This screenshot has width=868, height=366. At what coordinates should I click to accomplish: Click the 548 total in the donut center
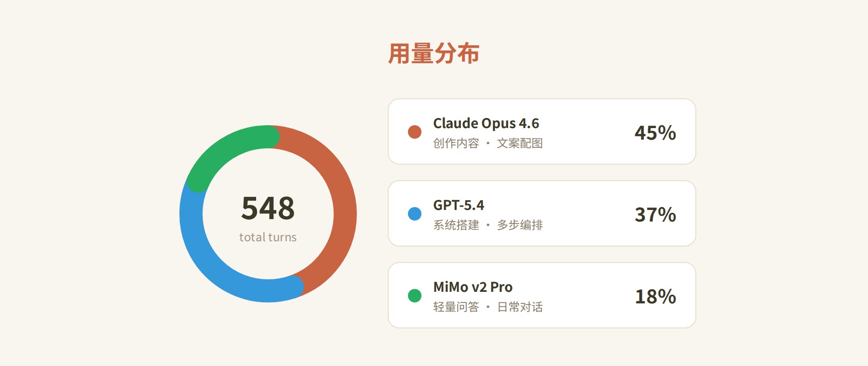pos(268,208)
